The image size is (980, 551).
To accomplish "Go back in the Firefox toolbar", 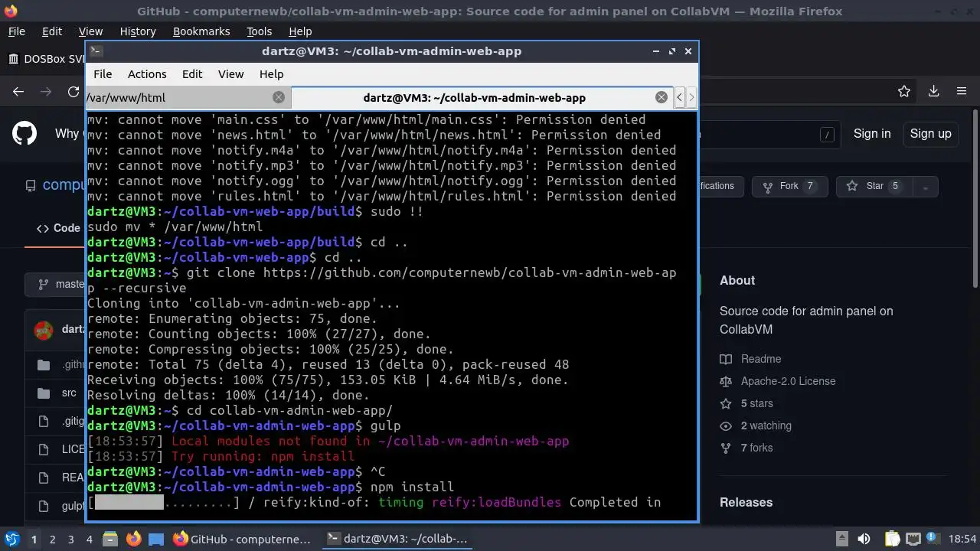I will [18, 91].
